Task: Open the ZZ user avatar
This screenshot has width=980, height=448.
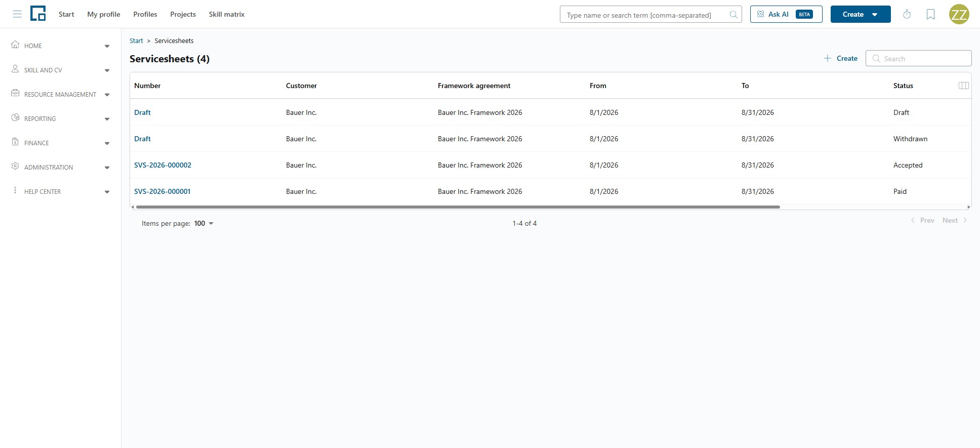Action: point(959,14)
